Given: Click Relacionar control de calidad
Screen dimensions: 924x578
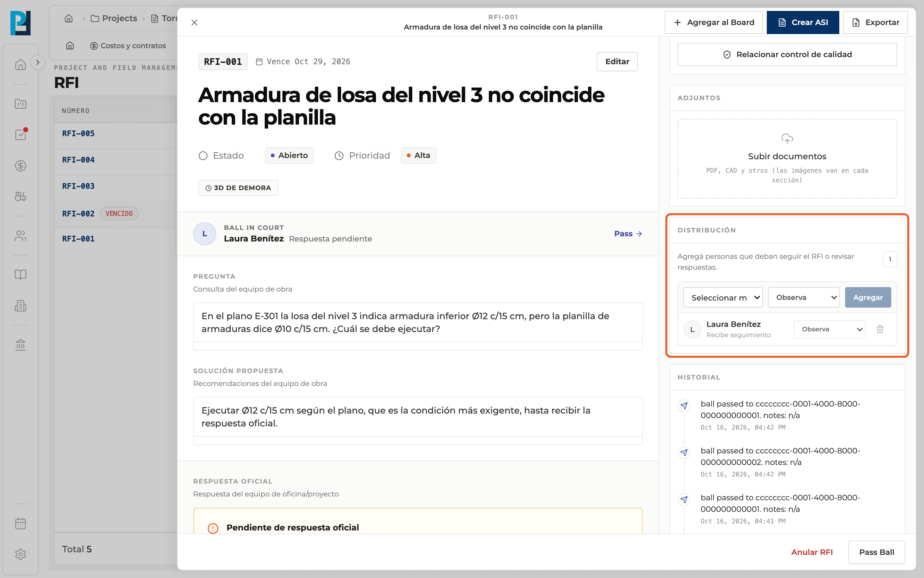Looking at the screenshot, I should 787,55.
